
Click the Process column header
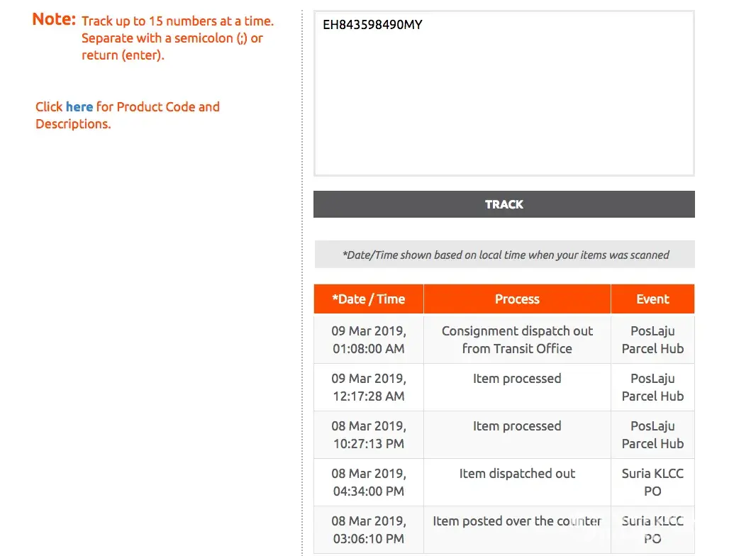[517, 299]
